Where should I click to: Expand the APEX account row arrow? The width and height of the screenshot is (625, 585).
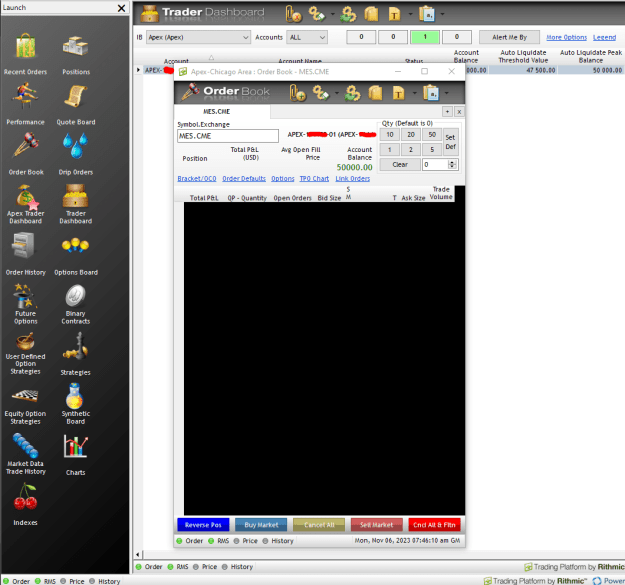pos(138,70)
